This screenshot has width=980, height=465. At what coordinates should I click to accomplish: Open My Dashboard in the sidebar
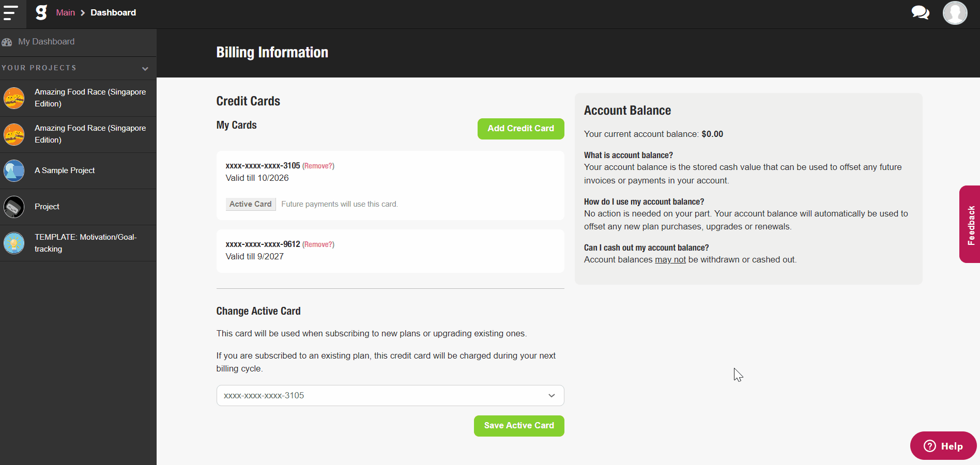point(78,42)
